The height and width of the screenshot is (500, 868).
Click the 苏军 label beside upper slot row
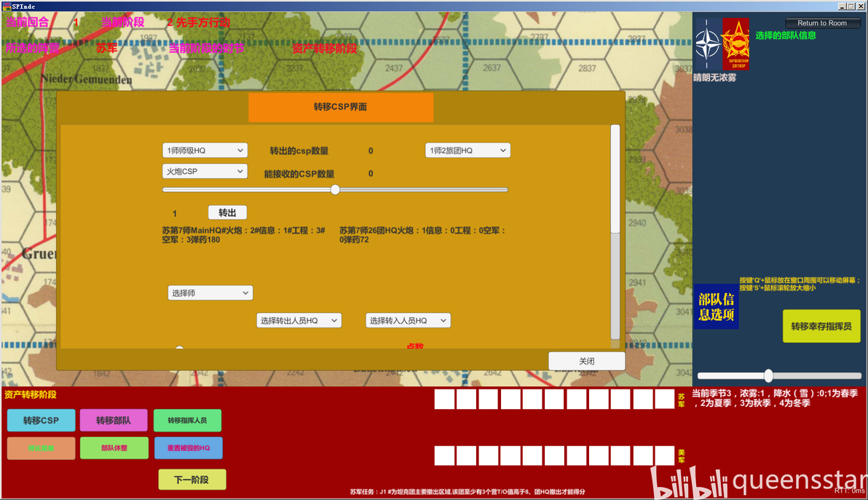tap(681, 400)
